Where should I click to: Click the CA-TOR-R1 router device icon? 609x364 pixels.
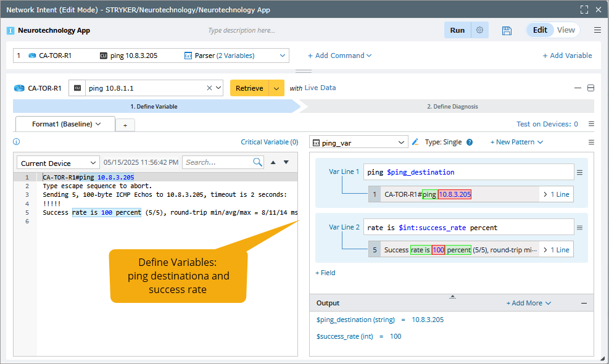coord(19,88)
